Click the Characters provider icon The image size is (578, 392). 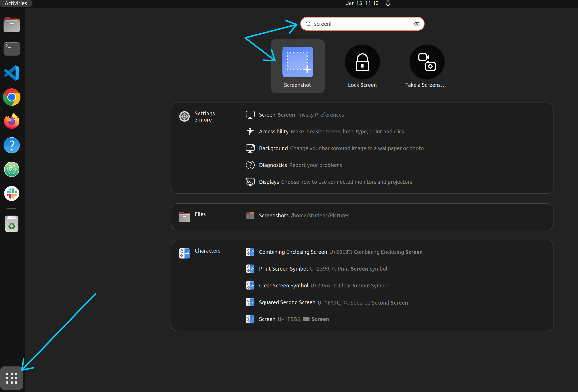point(185,253)
